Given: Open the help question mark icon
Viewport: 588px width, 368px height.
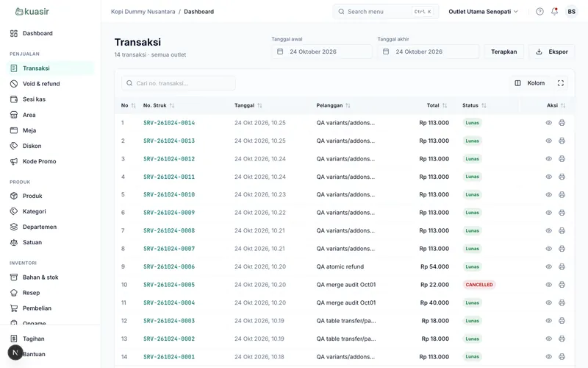Looking at the screenshot, I should 539,12.
